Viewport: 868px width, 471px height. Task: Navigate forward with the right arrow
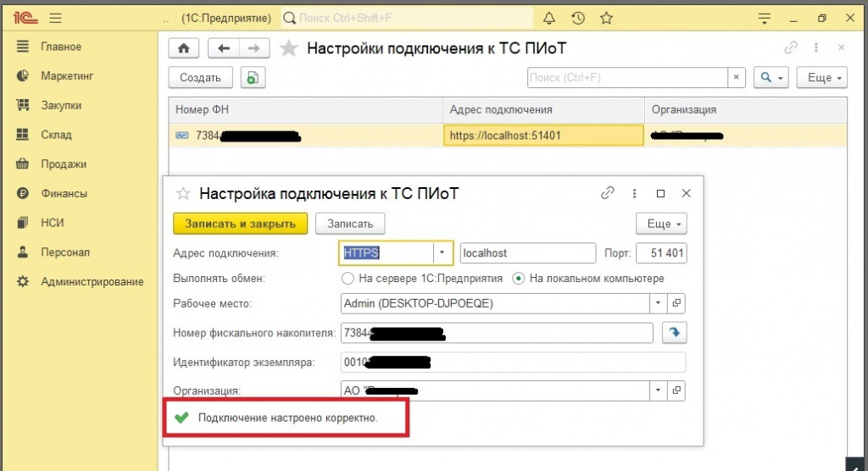[254, 48]
